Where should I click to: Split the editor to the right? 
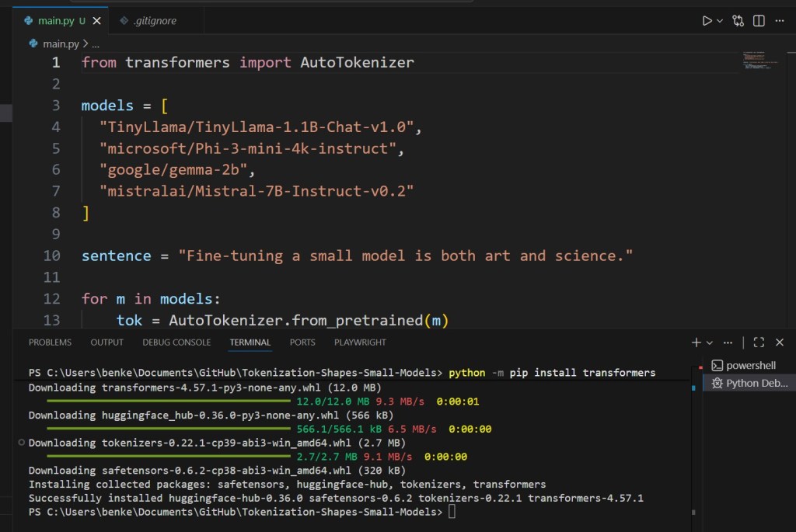click(x=759, y=21)
